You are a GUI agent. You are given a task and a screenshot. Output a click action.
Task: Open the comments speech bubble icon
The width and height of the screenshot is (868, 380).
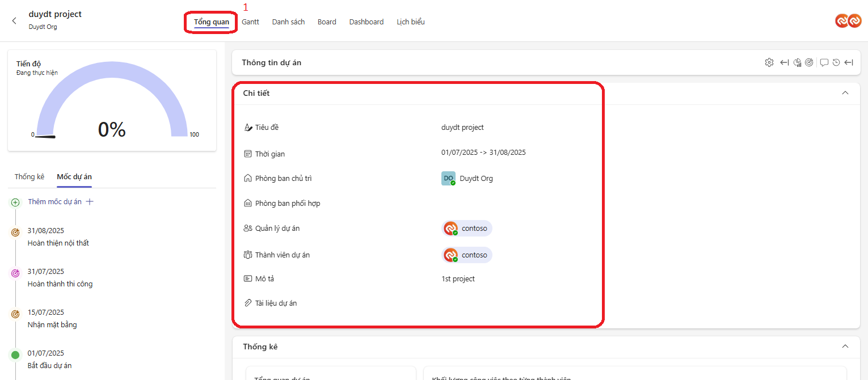pos(824,62)
